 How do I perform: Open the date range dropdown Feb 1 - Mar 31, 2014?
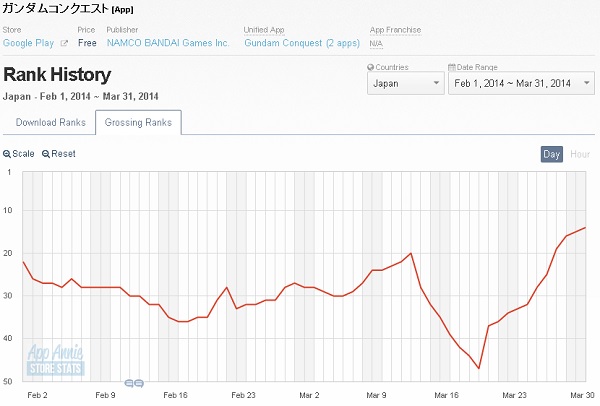click(522, 83)
